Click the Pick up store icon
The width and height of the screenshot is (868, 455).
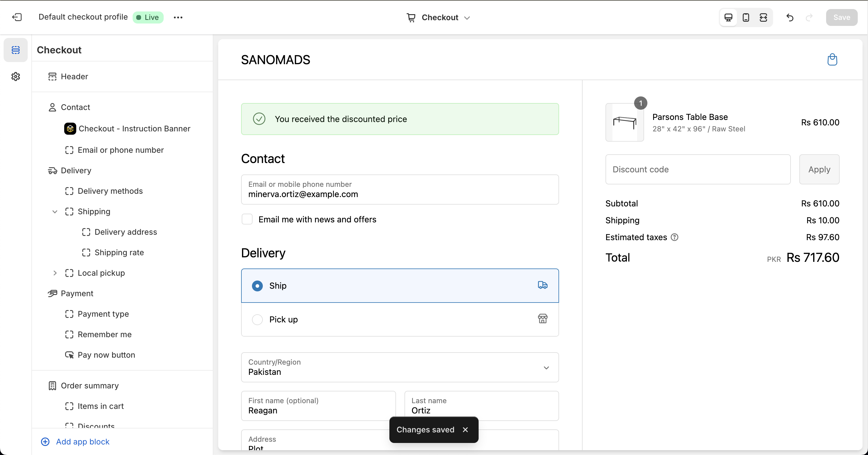(x=542, y=318)
